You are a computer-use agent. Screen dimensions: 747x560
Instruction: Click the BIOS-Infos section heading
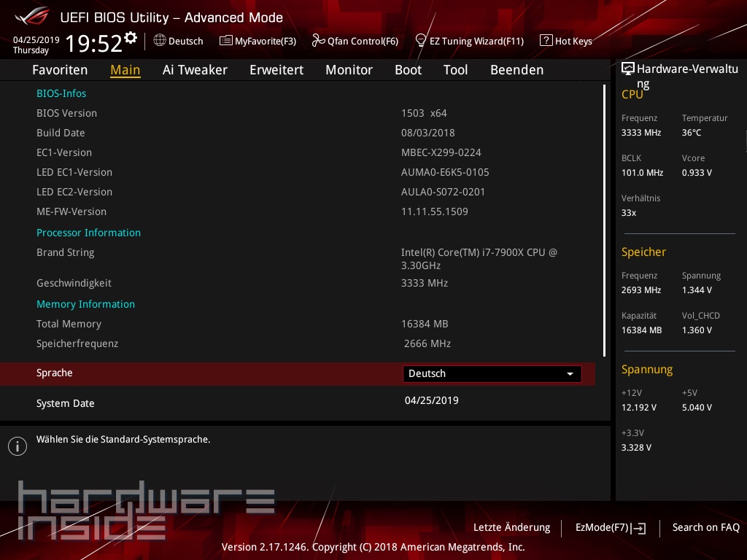point(61,93)
